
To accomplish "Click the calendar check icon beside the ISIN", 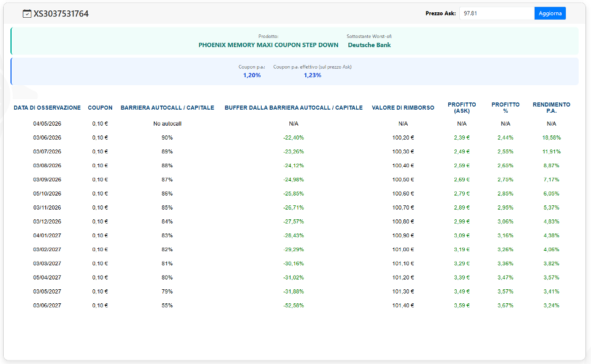I will pos(27,13).
